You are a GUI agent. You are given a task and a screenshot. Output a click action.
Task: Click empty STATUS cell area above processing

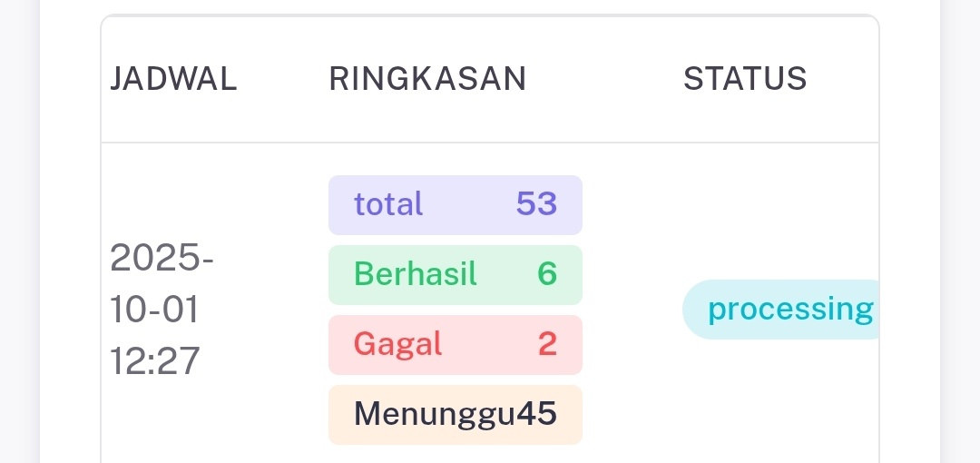780,209
